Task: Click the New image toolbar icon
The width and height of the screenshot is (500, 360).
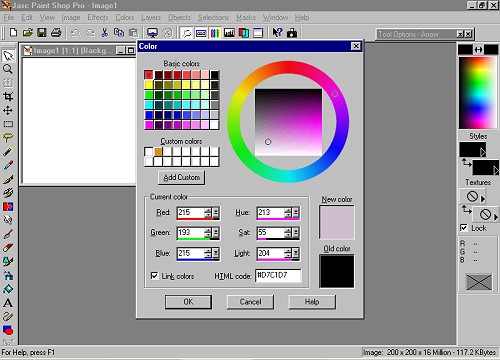Action: tap(13, 33)
